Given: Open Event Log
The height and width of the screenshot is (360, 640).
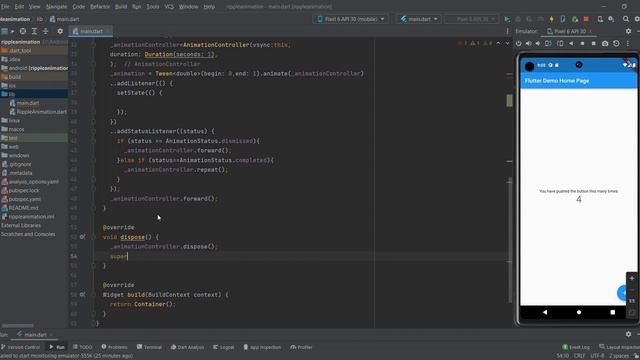Looking at the screenshot, I should tap(576, 347).
